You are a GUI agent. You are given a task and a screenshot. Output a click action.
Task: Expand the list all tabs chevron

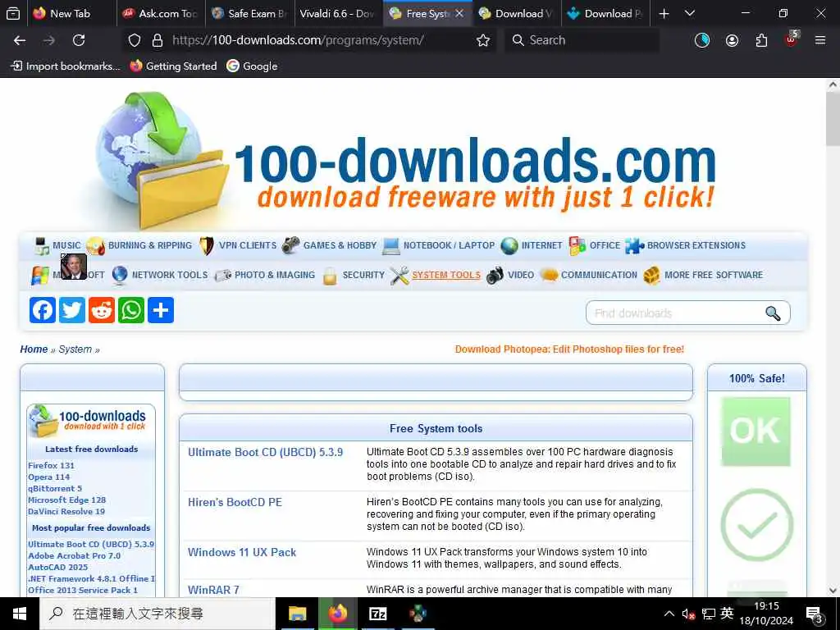pyautogui.click(x=689, y=13)
